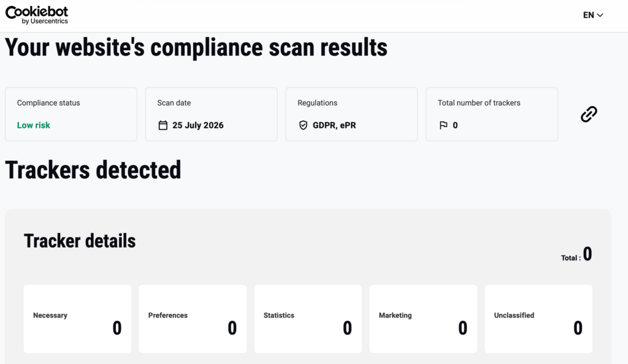Click the GDPR, ePR regulations text
Viewport: 628px width, 364px height.
[334, 125]
